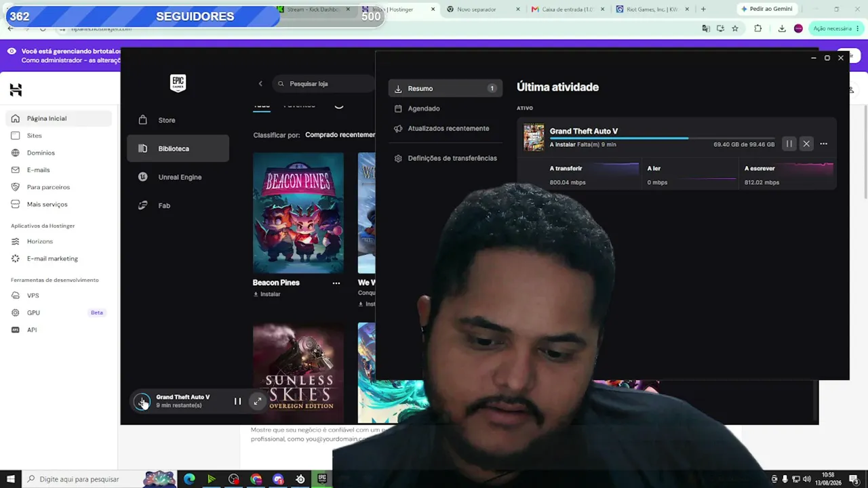Focus the Pesquisar loja search field
868x488 pixels.
coord(324,83)
